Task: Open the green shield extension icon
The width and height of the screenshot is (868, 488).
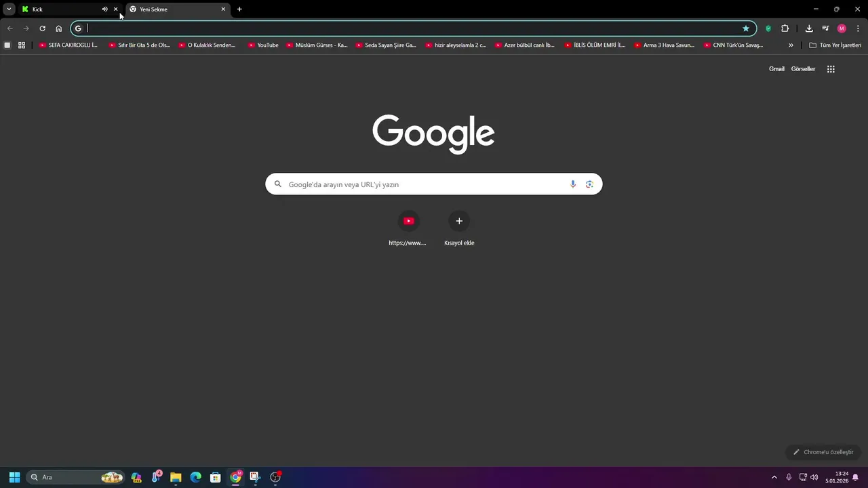Action: point(768,28)
